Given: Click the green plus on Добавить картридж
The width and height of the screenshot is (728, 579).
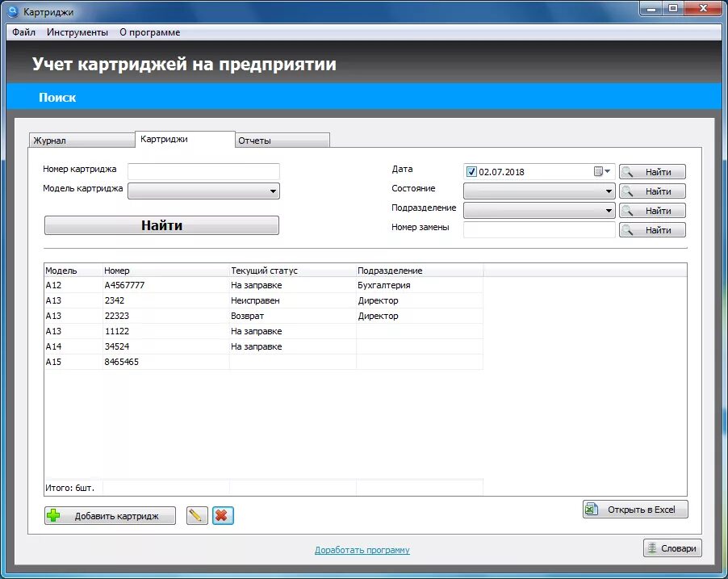Looking at the screenshot, I should [52, 515].
